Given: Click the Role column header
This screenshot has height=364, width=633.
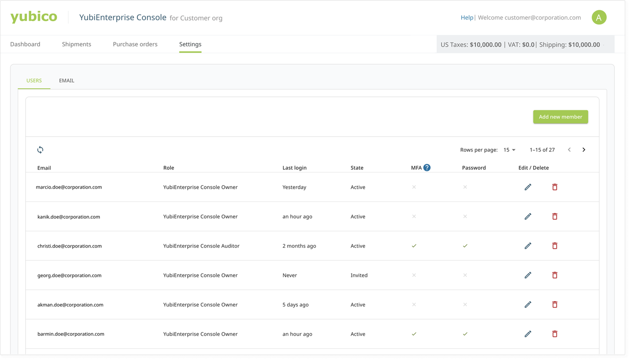Looking at the screenshot, I should click(169, 168).
